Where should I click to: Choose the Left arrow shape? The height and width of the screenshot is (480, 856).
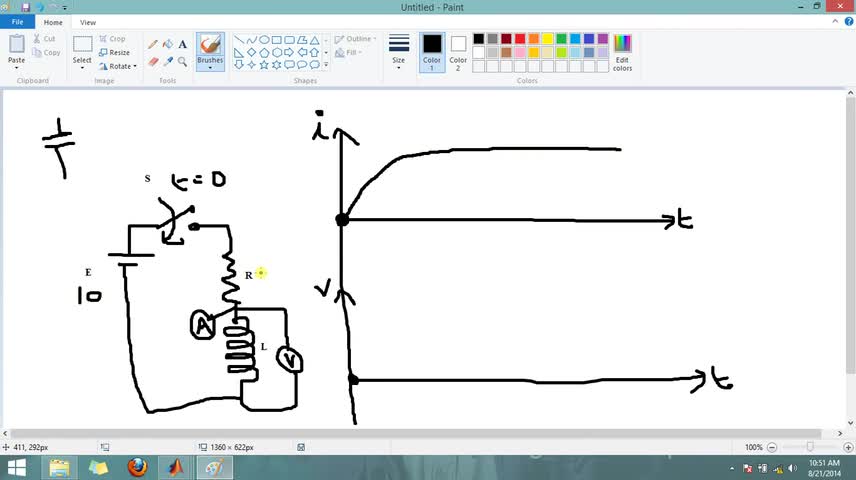coord(302,52)
